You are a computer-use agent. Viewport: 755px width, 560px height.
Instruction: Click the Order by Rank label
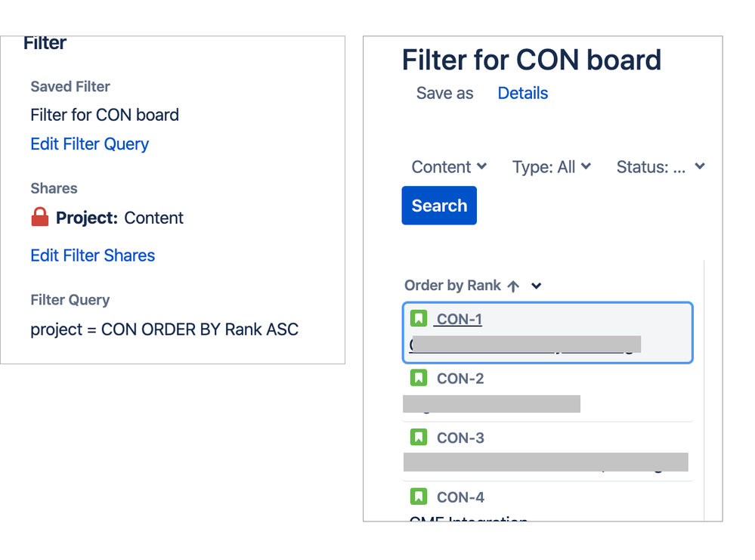tap(453, 286)
